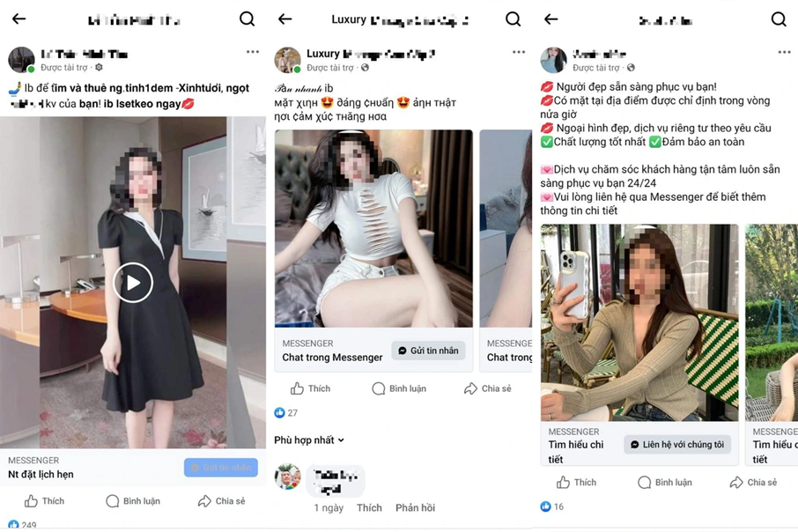Screen dimensions: 798x532
Task: Tap the search icon in the third panel
Action: coord(779,19)
